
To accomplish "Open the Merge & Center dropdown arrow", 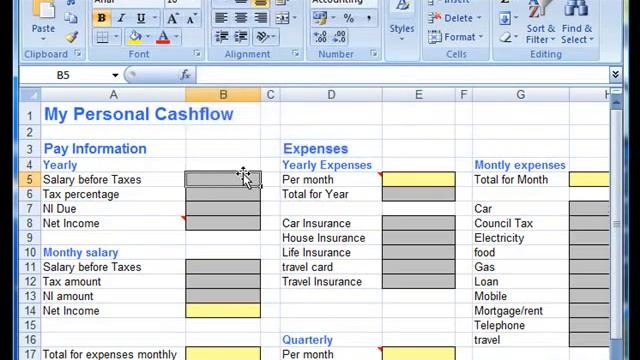I will click(x=295, y=18).
